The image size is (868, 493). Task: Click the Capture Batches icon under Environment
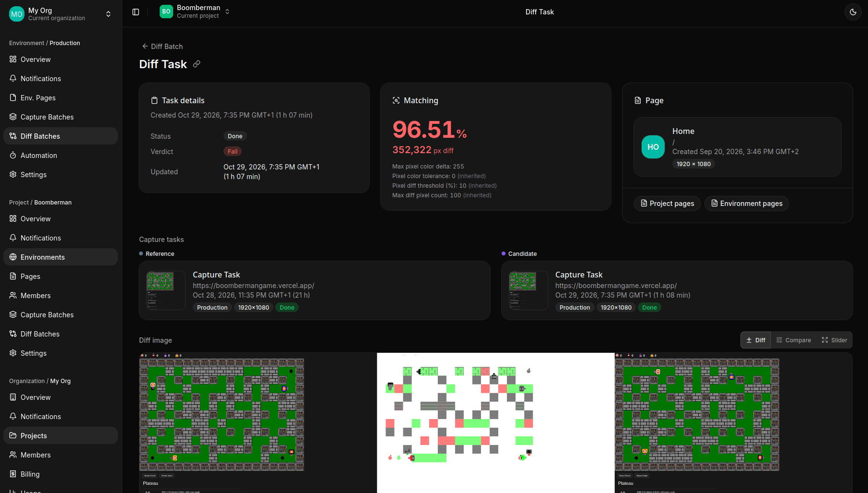pos(13,117)
